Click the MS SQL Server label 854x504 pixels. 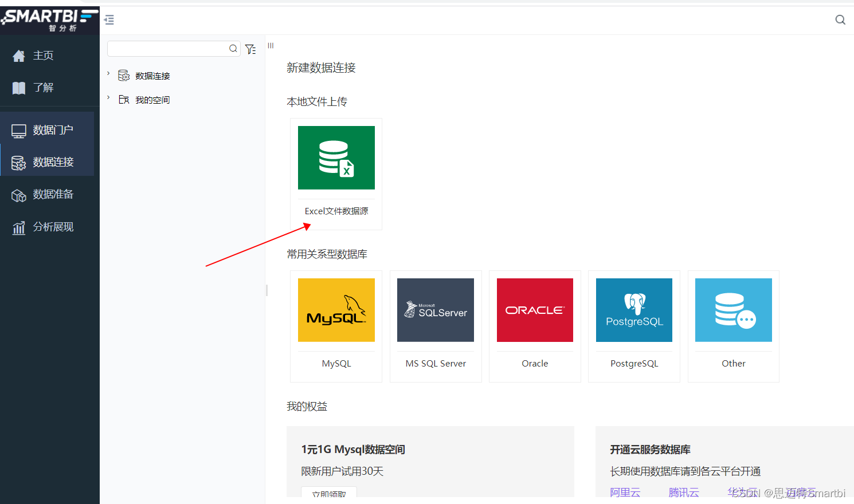click(x=436, y=363)
